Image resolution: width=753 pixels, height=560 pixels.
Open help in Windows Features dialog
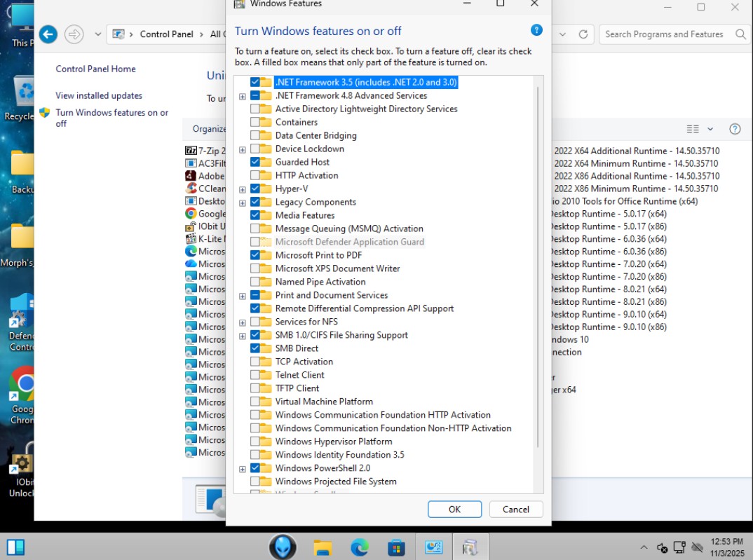click(536, 30)
